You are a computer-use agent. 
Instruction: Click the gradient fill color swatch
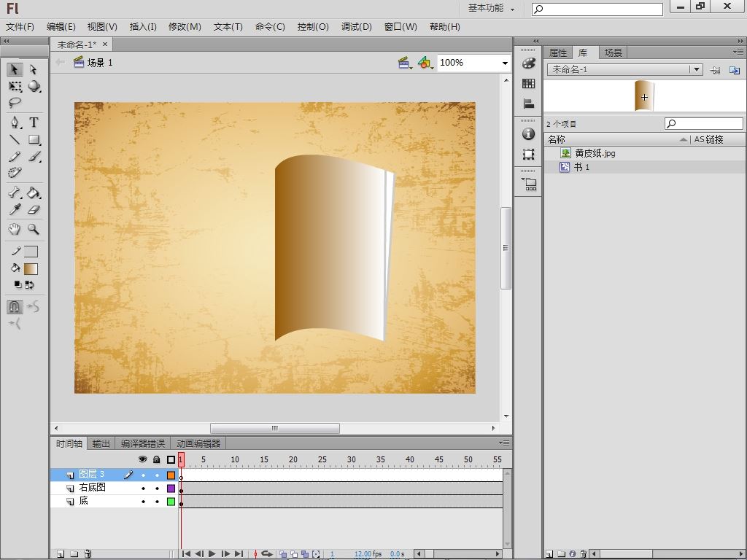(x=31, y=269)
